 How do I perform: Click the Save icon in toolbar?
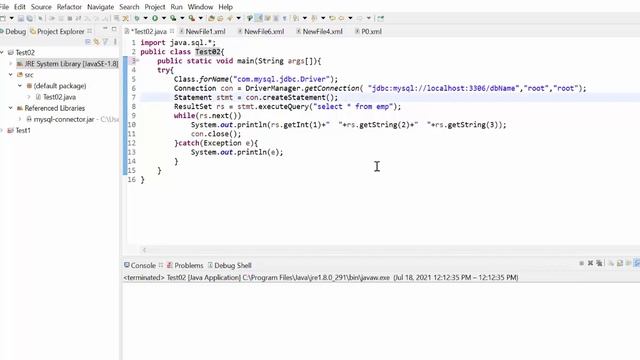(x=21, y=18)
